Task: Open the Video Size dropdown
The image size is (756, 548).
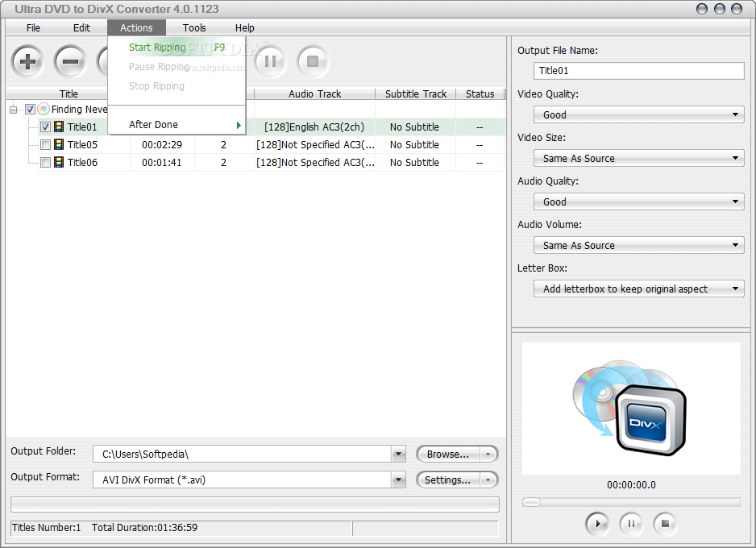Action: (639, 158)
